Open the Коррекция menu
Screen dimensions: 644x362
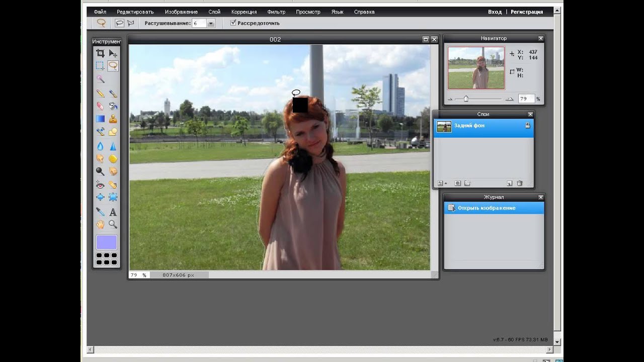(244, 12)
